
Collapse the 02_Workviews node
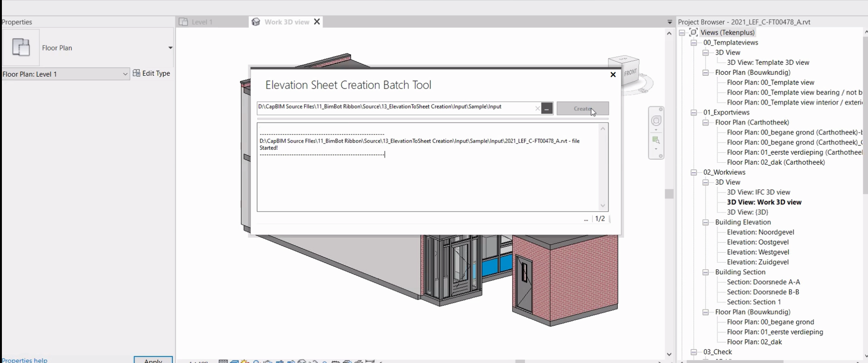pyautogui.click(x=694, y=172)
